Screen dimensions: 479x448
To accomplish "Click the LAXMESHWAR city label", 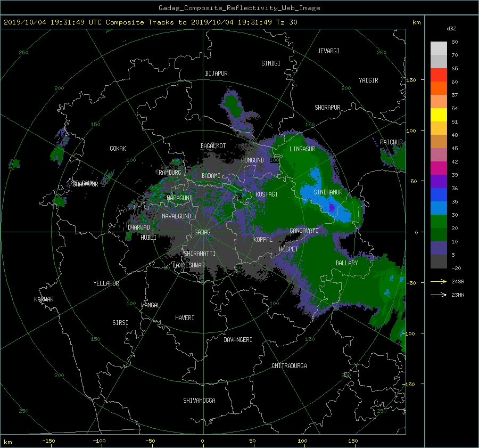I will click(188, 265).
